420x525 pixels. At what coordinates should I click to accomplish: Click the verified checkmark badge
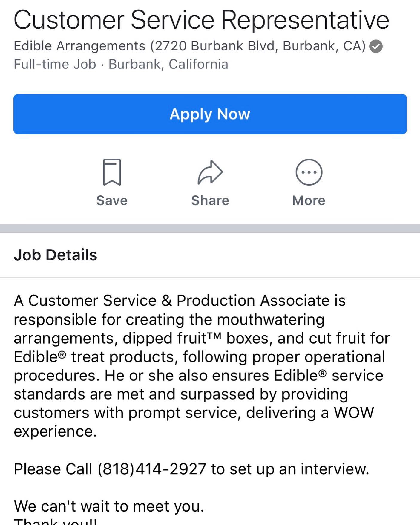click(x=376, y=47)
